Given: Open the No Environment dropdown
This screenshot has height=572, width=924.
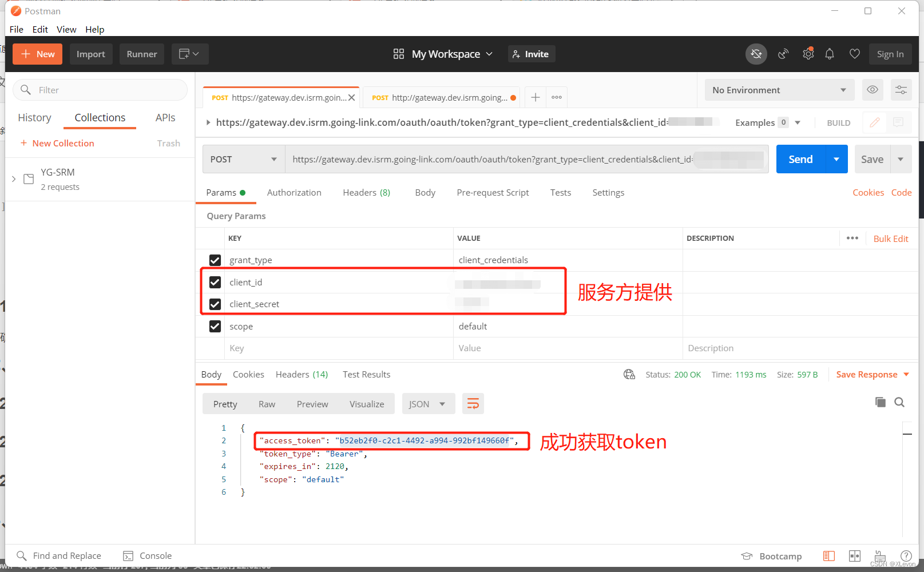Looking at the screenshot, I should (779, 90).
